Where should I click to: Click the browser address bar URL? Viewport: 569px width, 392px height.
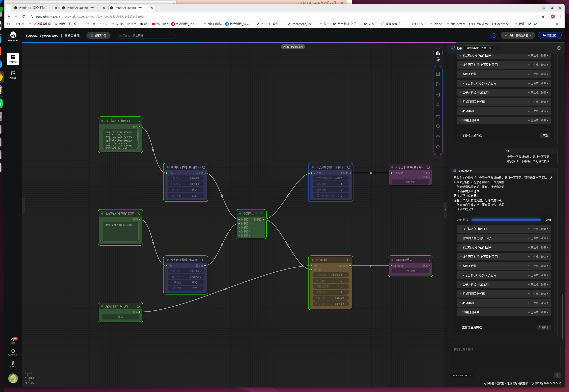coord(90,17)
